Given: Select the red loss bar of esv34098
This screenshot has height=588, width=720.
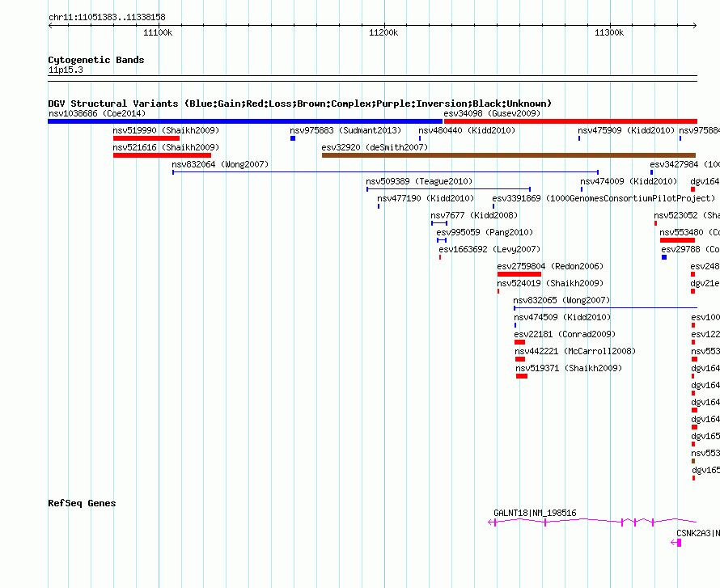Looking at the screenshot, I should point(570,121).
